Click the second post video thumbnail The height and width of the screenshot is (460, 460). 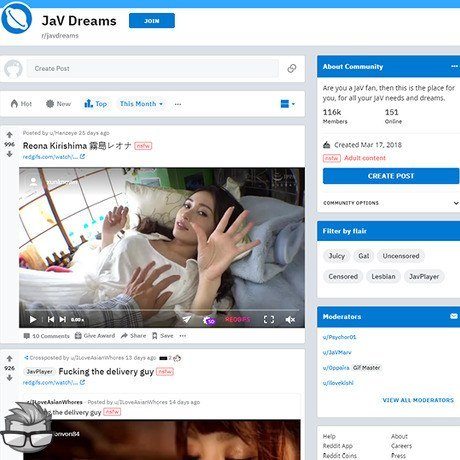162,440
